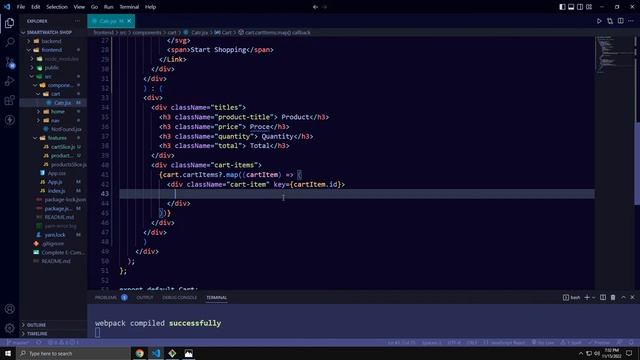Viewport: 640px width, 360px height.
Task: Open the Thunder Client lightning icon
Action: coord(9,120)
